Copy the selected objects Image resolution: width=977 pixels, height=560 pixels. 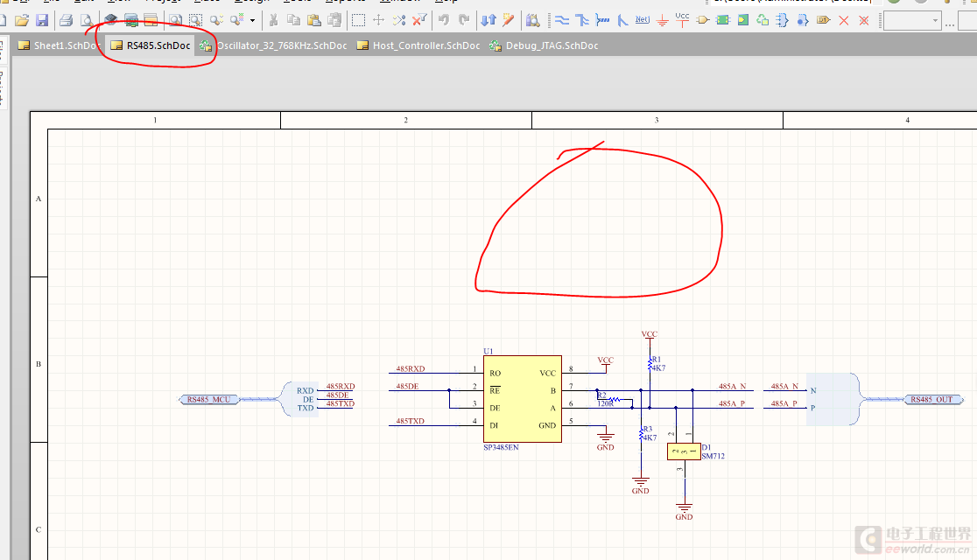293,20
